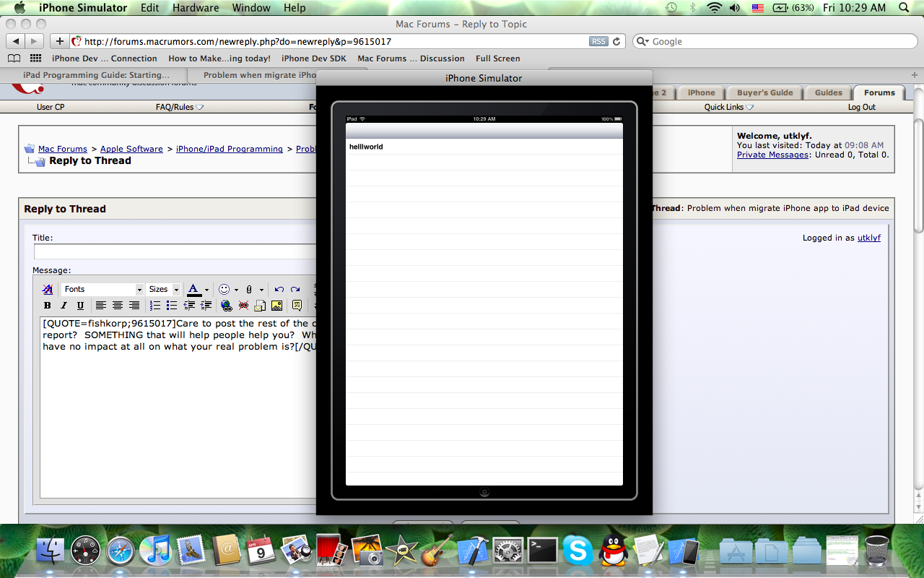
Task: Open smilies dropdown arrow
Action: pyautogui.click(x=236, y=290)
